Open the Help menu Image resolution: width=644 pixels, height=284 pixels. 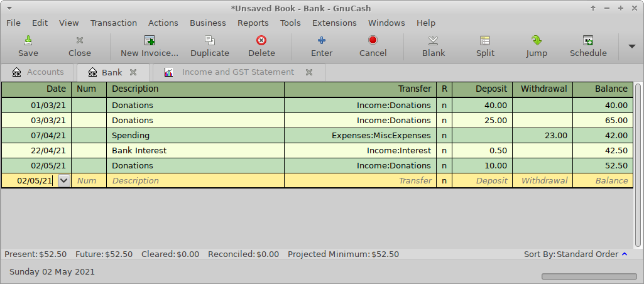tap(426, 23)
